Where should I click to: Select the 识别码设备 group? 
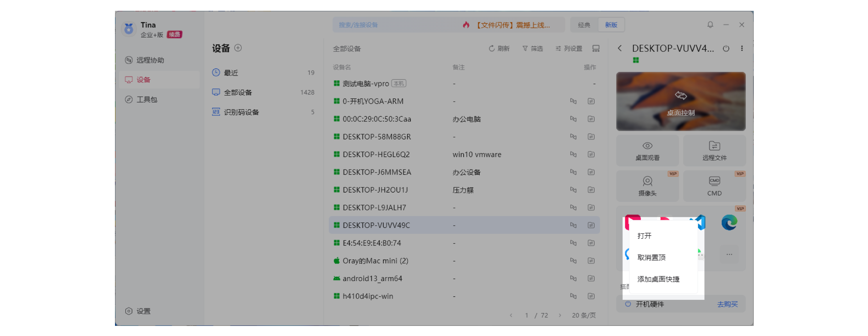(263, 112)
